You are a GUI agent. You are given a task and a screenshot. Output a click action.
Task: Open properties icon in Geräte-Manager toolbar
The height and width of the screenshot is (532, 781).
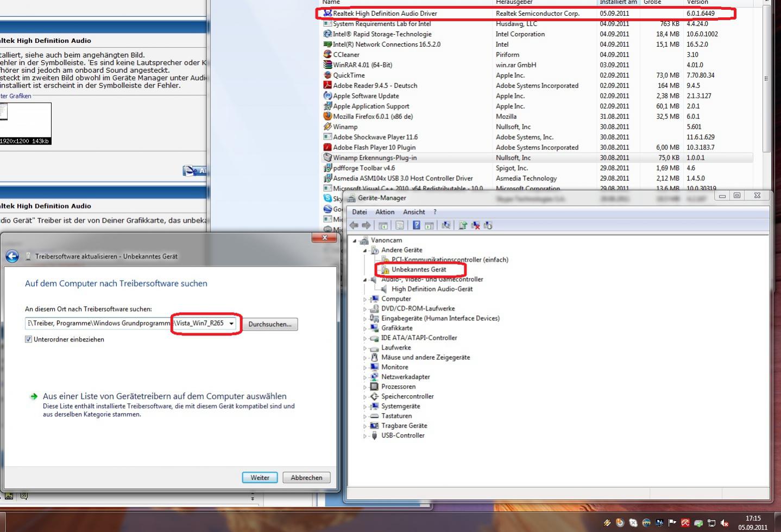tap(400, 225)
